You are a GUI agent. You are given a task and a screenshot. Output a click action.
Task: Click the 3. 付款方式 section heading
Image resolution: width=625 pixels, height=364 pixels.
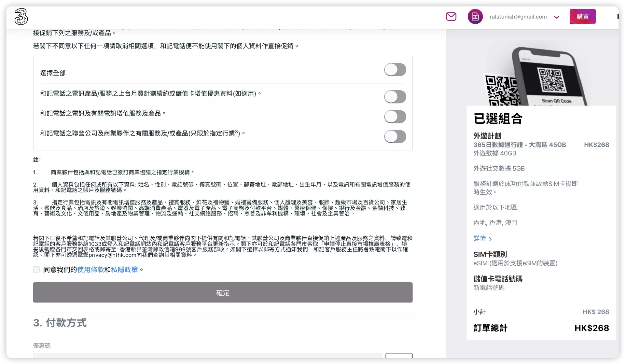(60, 323)
